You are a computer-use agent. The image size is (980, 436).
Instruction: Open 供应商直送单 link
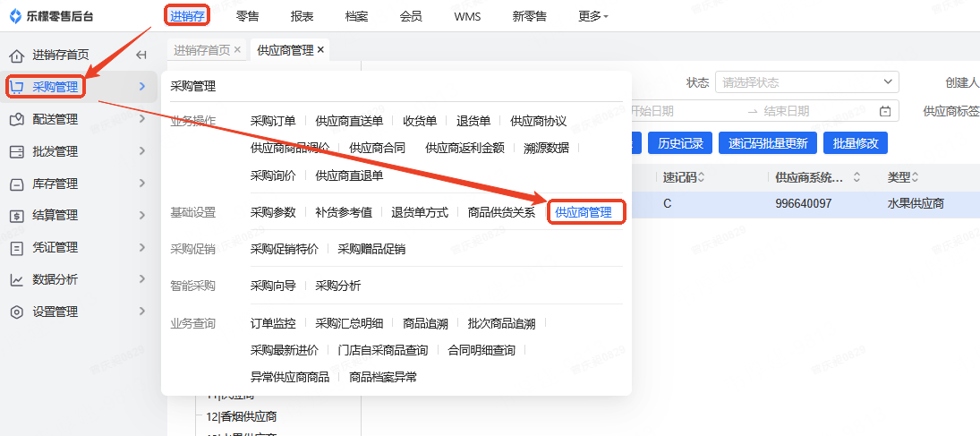349,122
